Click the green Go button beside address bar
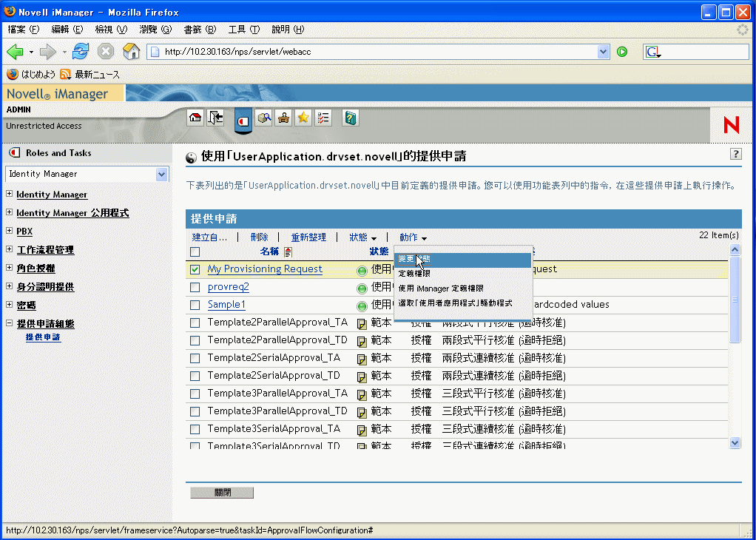 click(x=622, y=52)
